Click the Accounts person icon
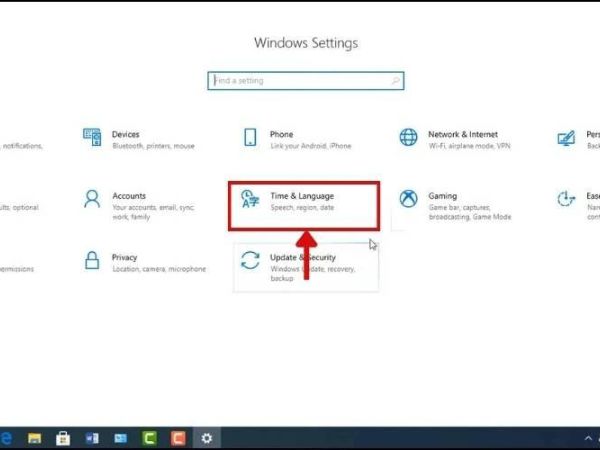Screen dimensions: 600x450 [x=92, y=199]
